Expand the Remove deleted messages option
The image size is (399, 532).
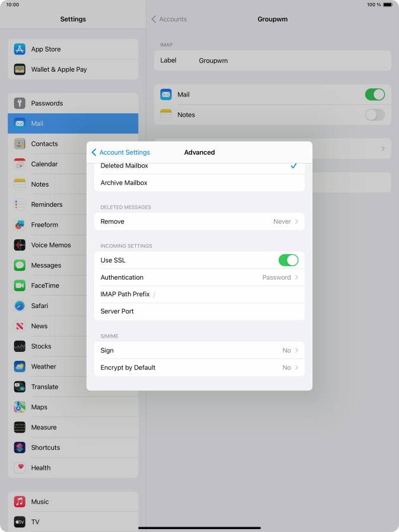click(x=199, y=222)
